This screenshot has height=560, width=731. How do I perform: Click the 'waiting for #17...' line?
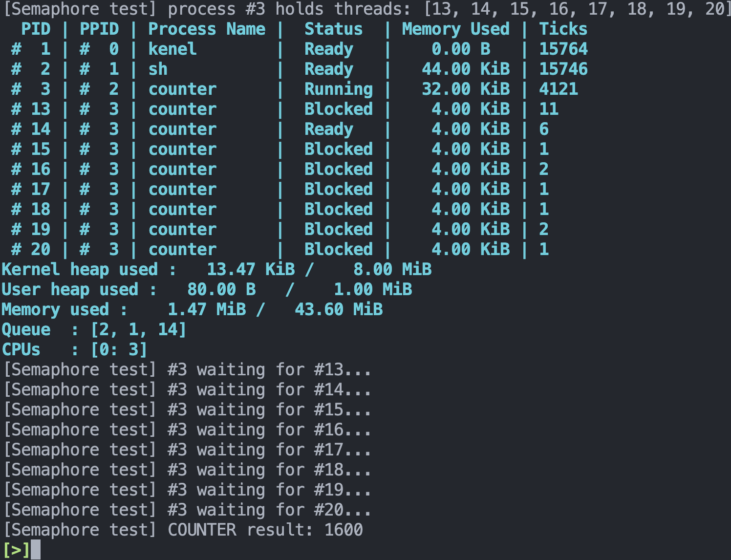[187, 450]
